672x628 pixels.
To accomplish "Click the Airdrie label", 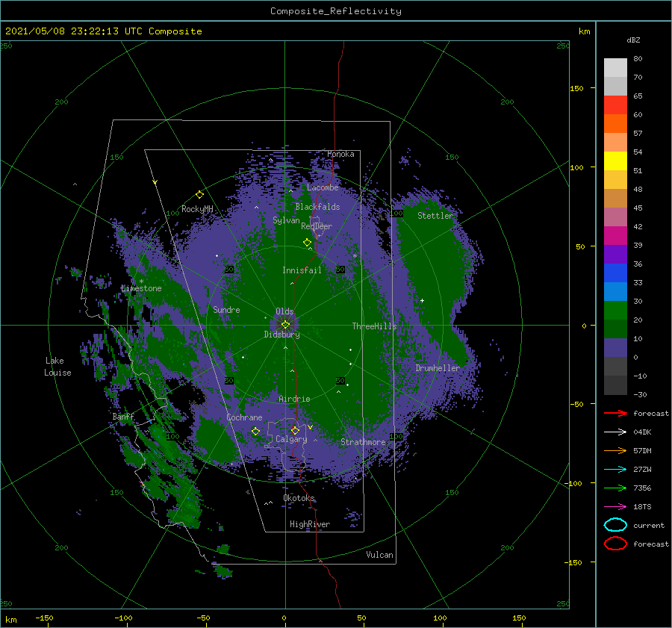I will [294, 399].
